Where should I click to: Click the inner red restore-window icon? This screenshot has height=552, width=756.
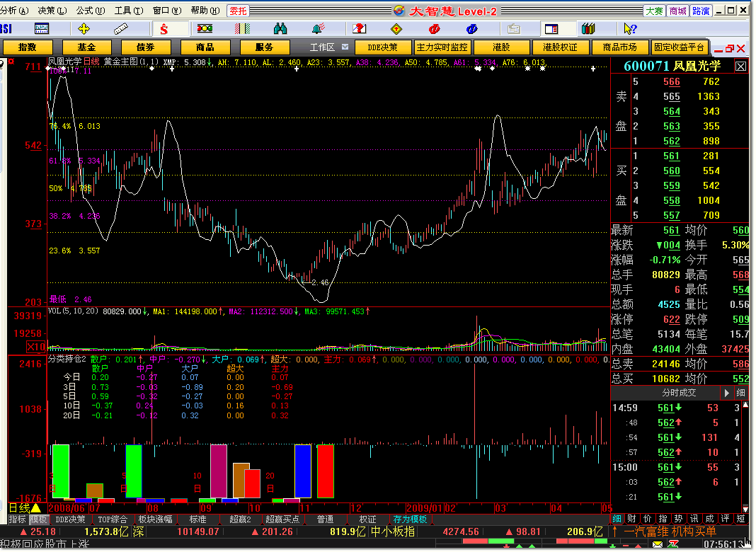click(x=730, y=48)
